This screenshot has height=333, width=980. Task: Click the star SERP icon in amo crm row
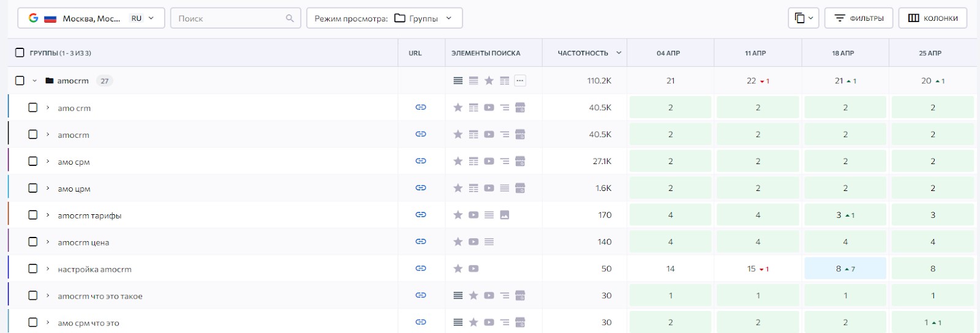458,107
